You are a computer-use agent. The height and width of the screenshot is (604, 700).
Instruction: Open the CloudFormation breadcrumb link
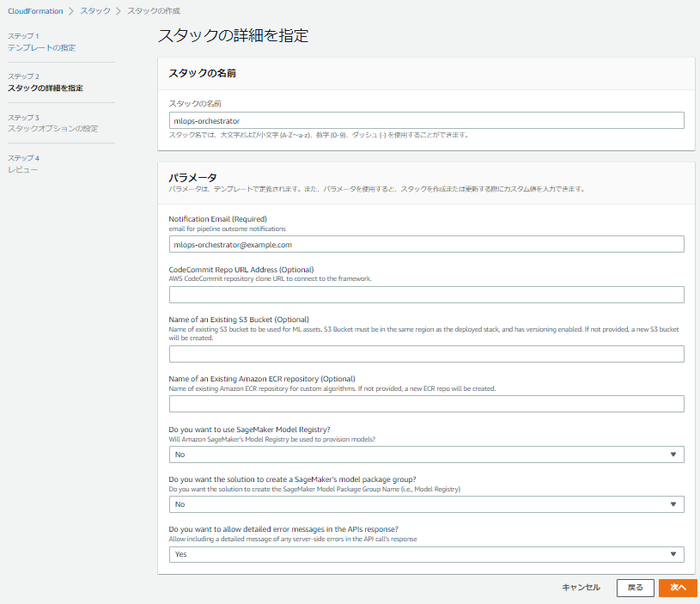point(35,11)
